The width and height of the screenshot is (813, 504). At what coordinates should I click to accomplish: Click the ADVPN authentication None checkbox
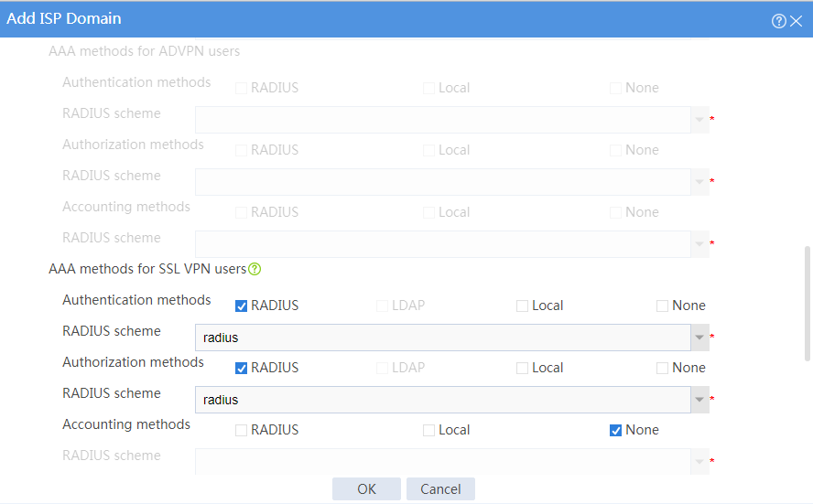(x=615, y=89)
